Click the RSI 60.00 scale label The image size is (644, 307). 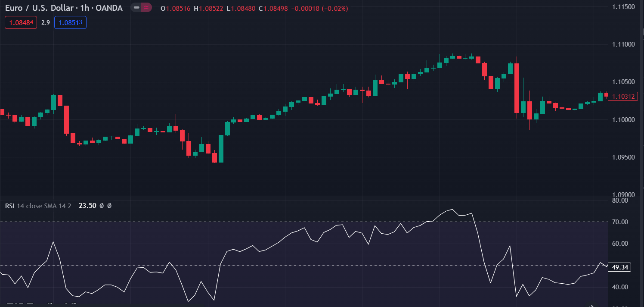pyautogui.click(x=620, y=244)
